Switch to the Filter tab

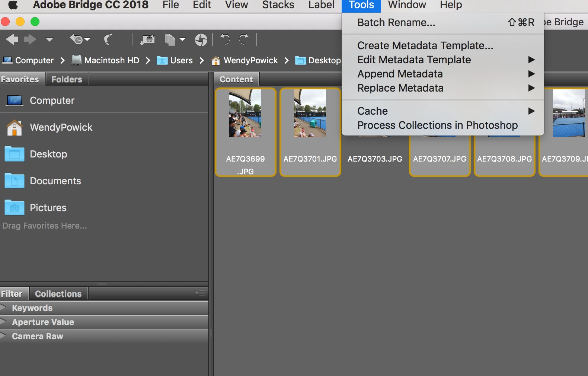pos(14,294)
